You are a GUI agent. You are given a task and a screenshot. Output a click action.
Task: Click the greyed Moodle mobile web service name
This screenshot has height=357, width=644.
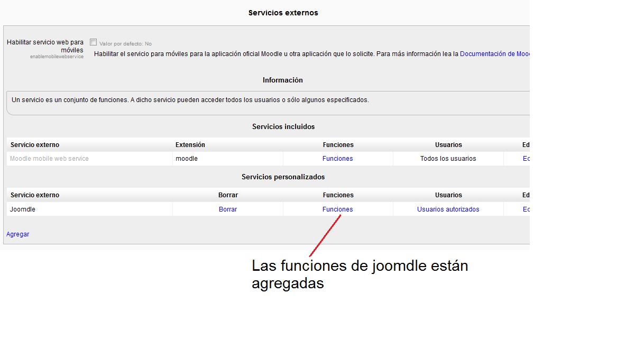[49, 159]
